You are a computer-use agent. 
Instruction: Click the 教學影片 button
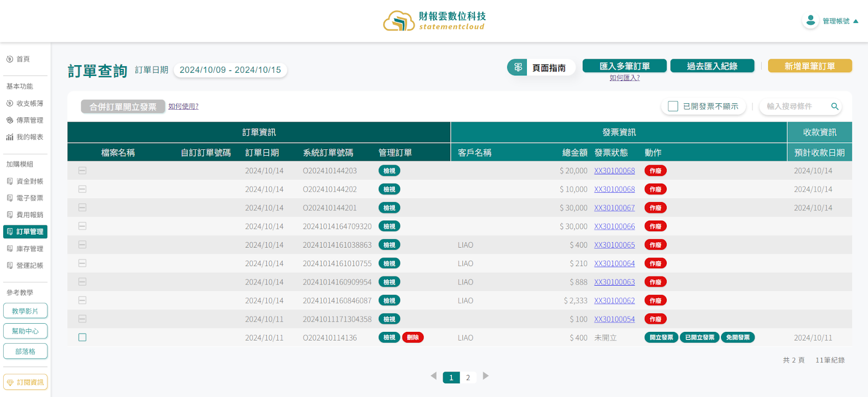pyautogui.click(x=25, y=311)
